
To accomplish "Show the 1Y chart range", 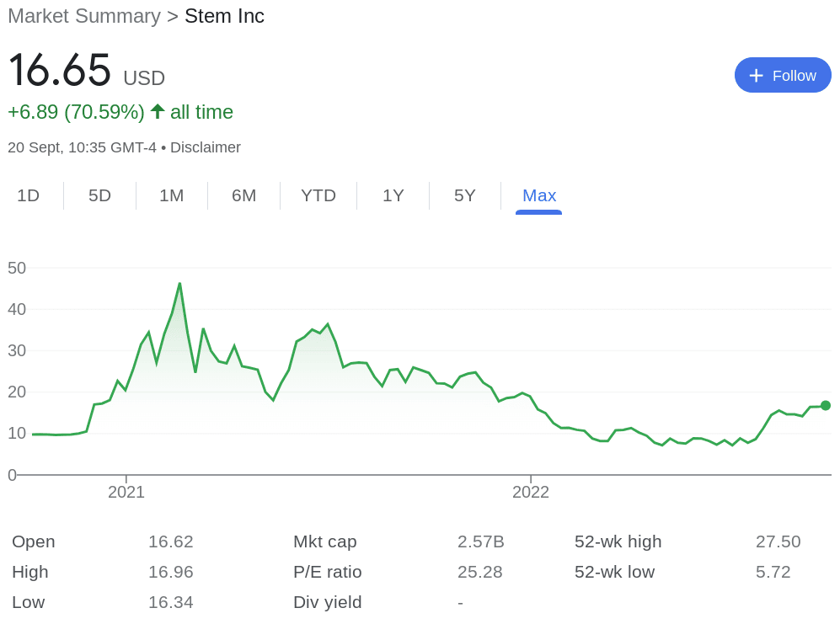I will (393, 195).
